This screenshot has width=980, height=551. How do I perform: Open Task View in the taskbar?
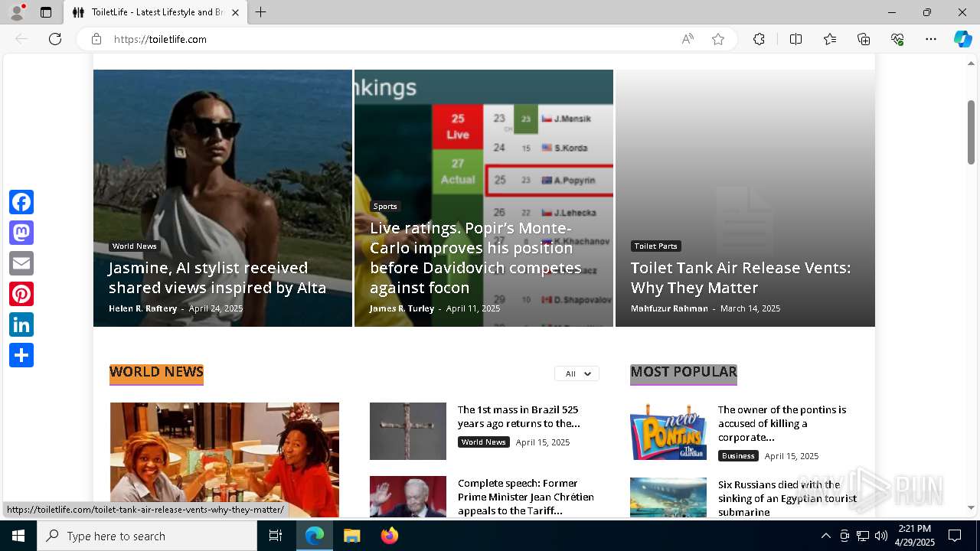pyautogui.click(x=276, y=536)
